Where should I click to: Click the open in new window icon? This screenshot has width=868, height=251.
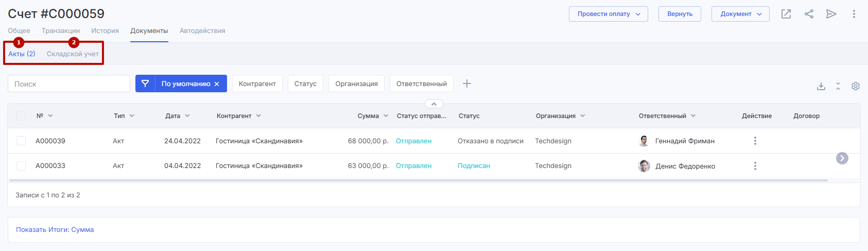tap(786, 14)
